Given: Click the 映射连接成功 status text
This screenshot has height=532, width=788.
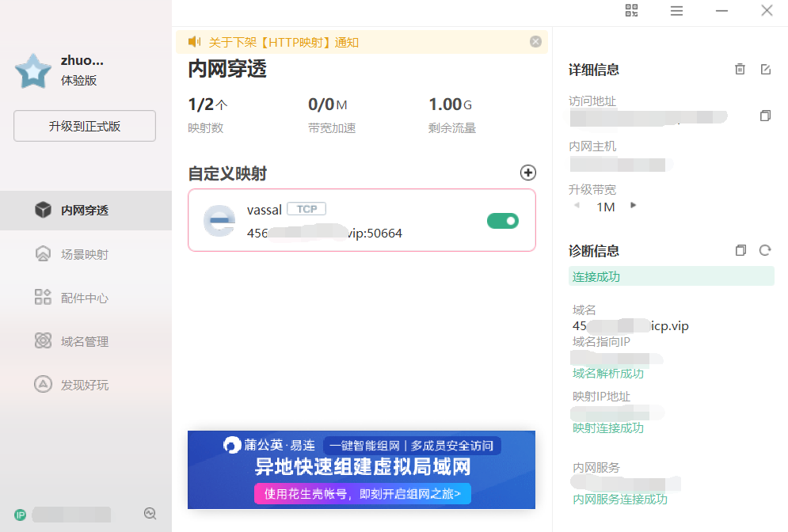Looking at the screenshot, I should coord(608,428).
